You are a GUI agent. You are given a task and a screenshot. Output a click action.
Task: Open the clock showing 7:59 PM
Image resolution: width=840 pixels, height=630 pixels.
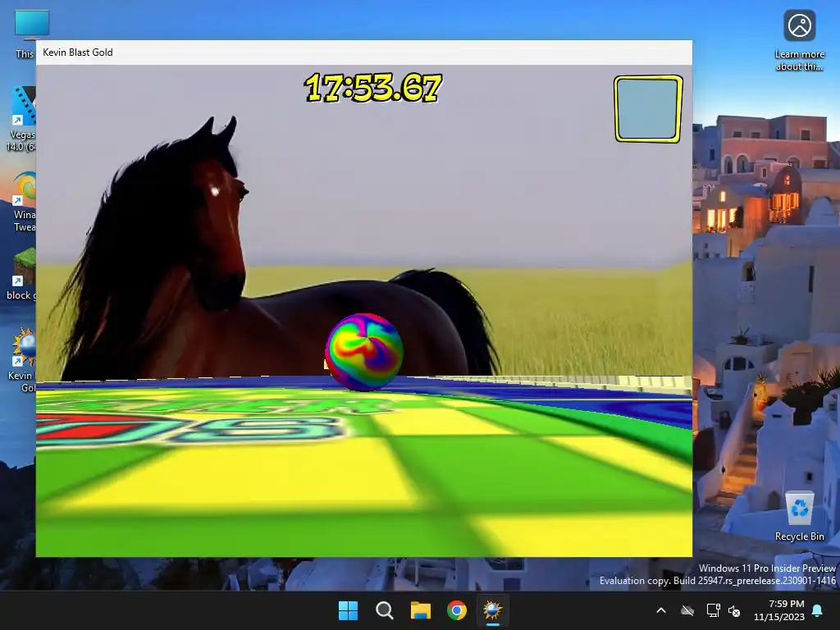[x=779, y=610]
